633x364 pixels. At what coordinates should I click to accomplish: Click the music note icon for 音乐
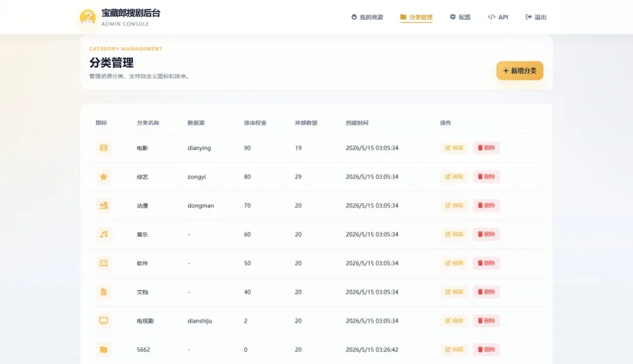[x=104, y=234]
